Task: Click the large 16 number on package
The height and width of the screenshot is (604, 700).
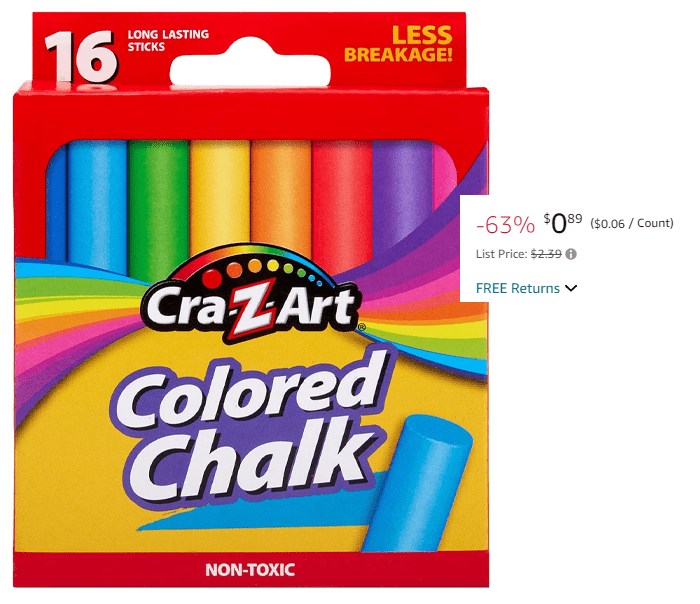Action: 80,56
